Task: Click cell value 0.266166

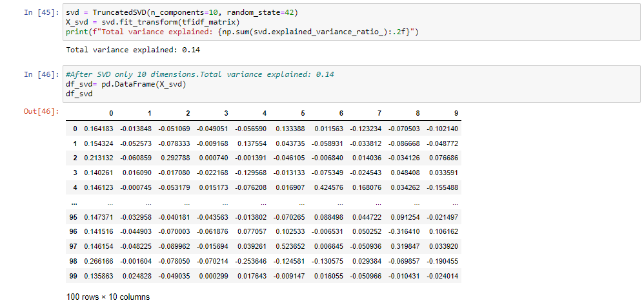Action: tap(99, 262)
